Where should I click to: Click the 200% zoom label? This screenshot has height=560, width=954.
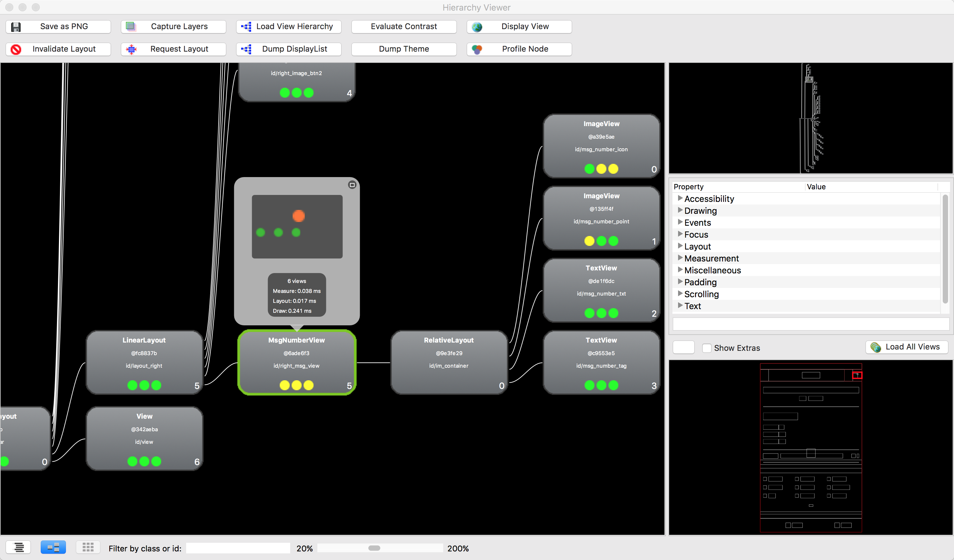click(458, 548)
